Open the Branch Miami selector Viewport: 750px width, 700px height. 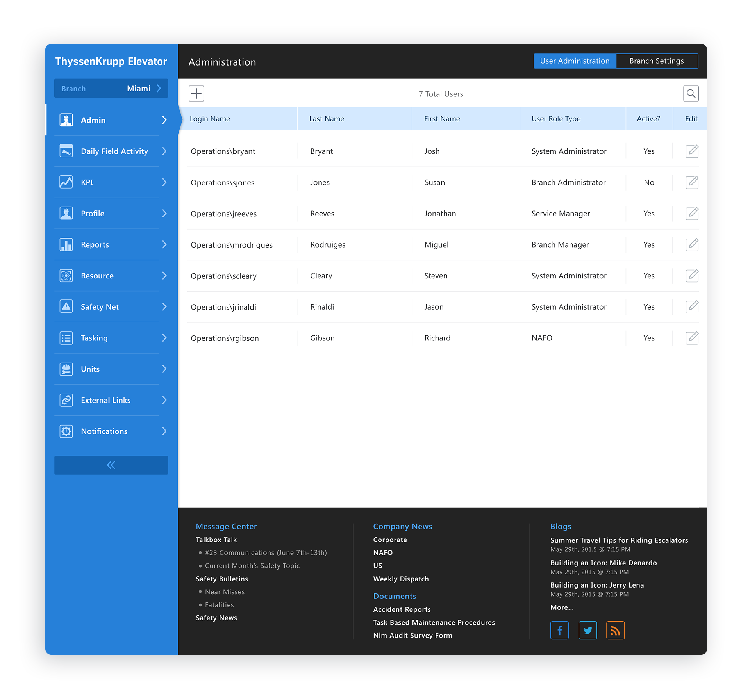[111, 89]
